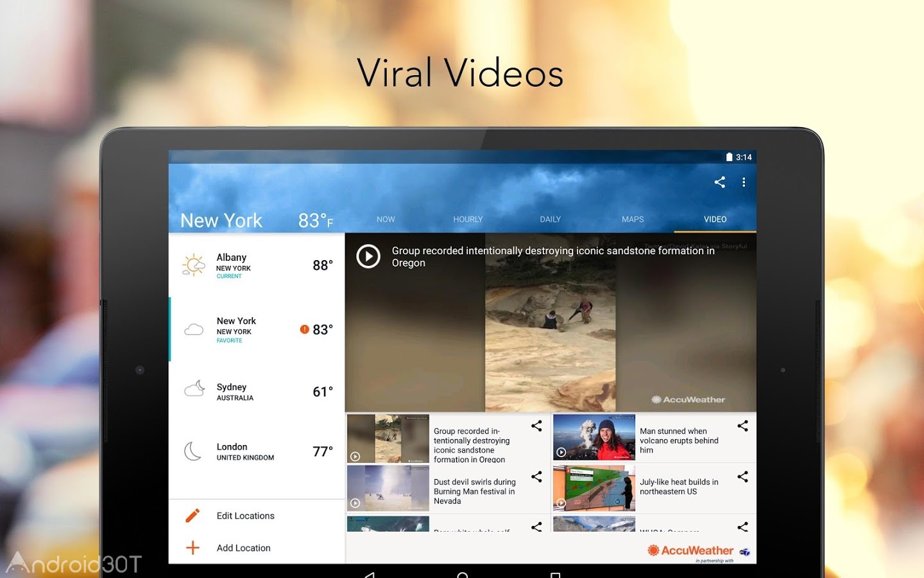Click 'July-like heat builds in northeastern US' title

tap(679, 487)
